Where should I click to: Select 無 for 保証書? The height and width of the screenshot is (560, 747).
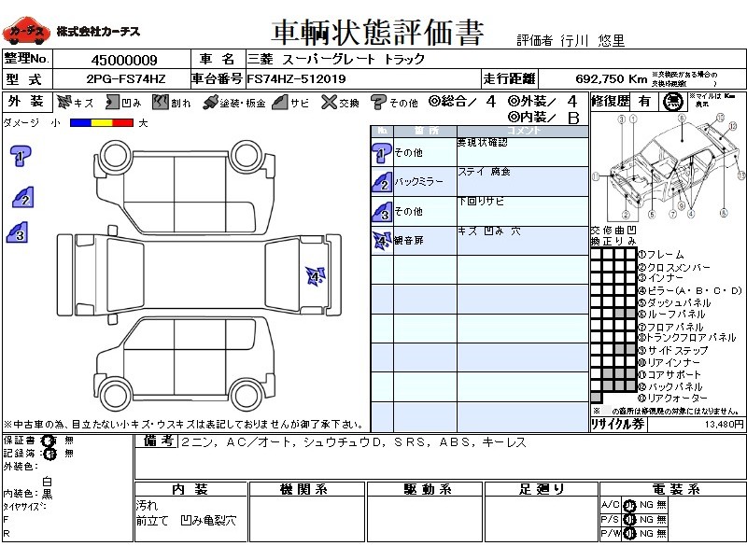coord(69,440)
